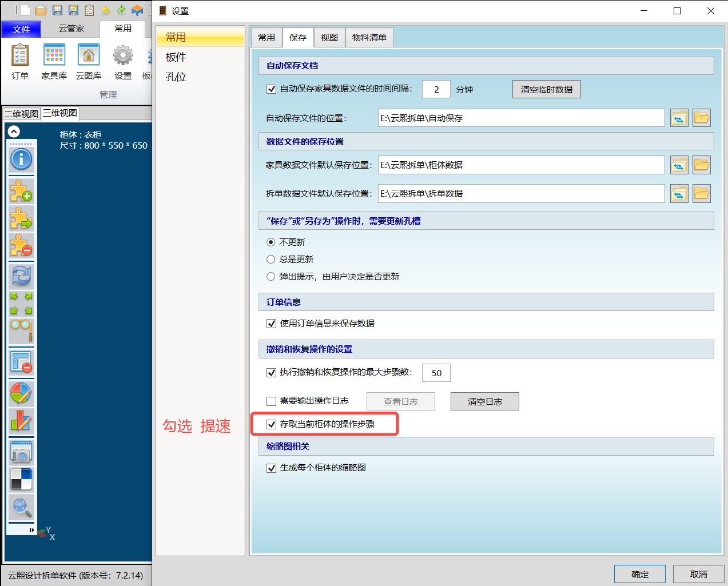The height and width of the screenshot is (586, 728).
Task: Click the puzzle piece icon with the green plus
Action: pos(21,191)
